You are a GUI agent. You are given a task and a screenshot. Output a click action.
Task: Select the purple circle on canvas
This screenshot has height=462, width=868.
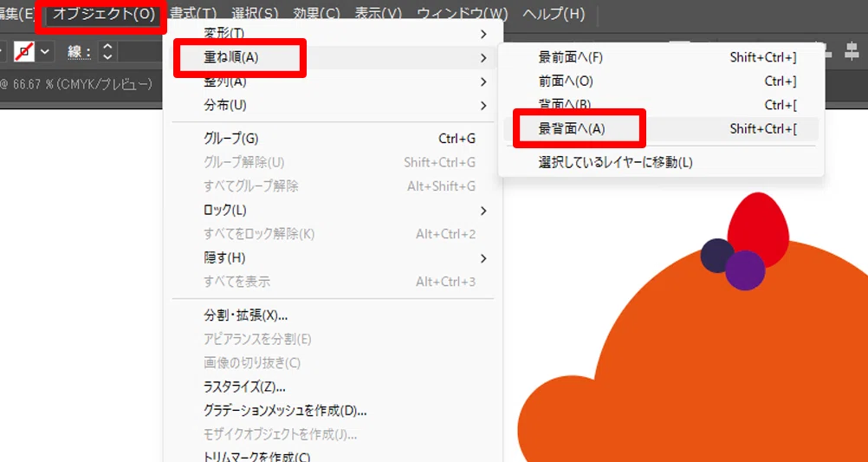(745, 270)
